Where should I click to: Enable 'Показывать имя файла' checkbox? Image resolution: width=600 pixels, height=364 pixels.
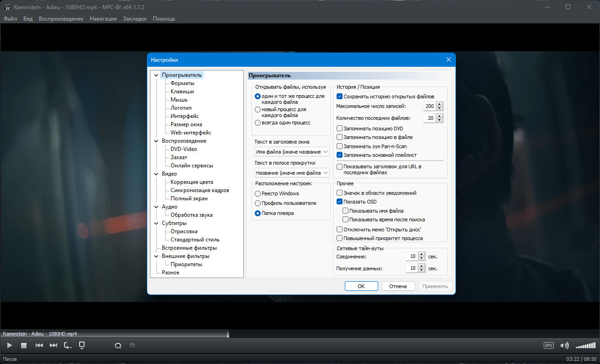pyautogui.click(x=345, y=211)
